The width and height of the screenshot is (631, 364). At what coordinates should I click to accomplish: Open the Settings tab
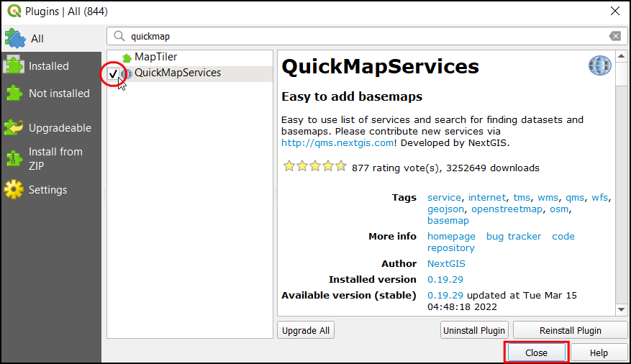click(52, 189)
